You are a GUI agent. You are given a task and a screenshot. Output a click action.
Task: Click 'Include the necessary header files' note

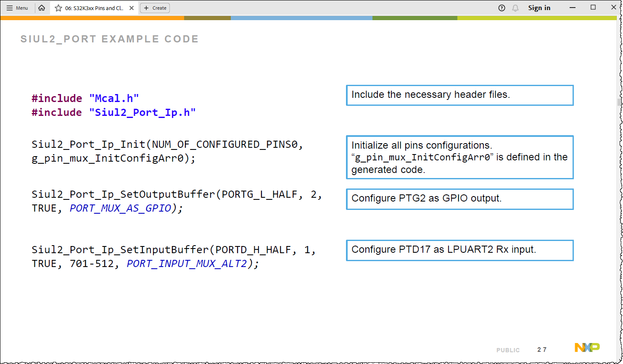[460, 95]
